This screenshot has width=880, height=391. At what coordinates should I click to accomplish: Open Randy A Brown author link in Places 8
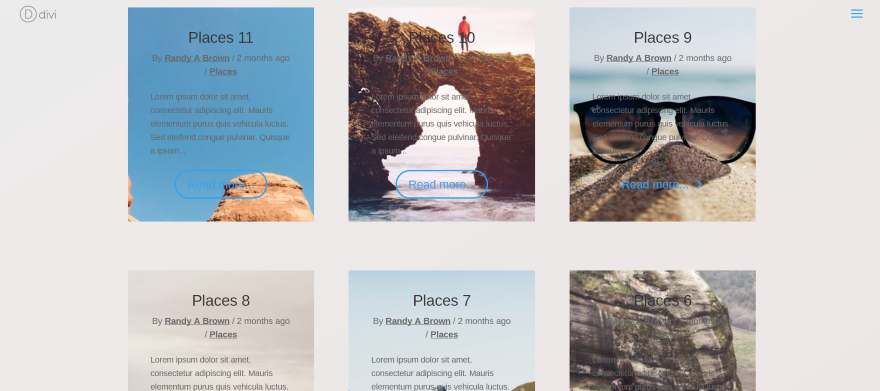point(197,321)
